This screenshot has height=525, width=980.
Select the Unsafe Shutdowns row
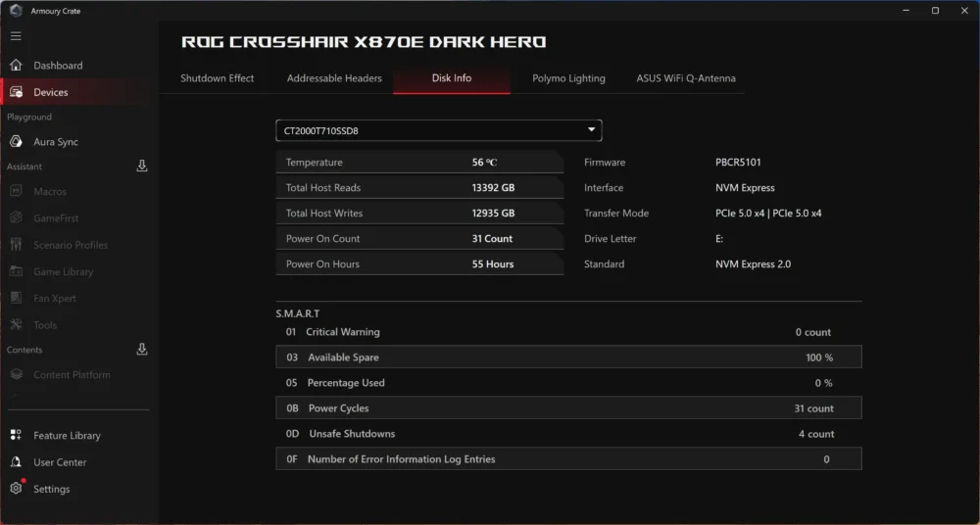coord(568,434)
